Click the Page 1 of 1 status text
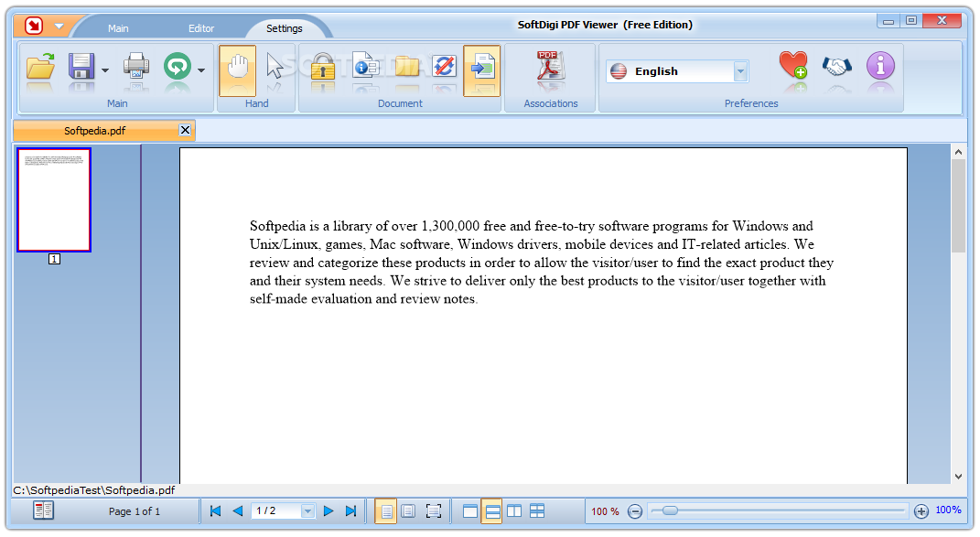Image resolution: width=980 pixels, height=537 pixels. (135, 511)
